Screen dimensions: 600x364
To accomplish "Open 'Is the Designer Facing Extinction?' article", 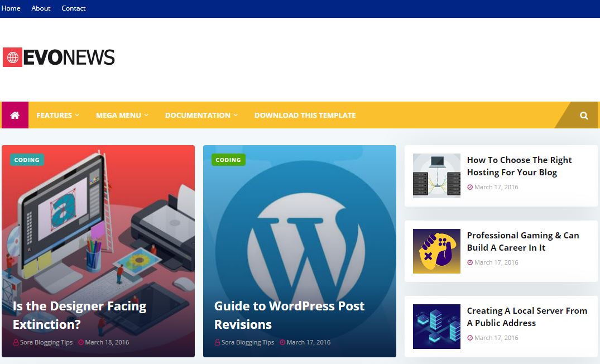I will [x=79, y=315].
